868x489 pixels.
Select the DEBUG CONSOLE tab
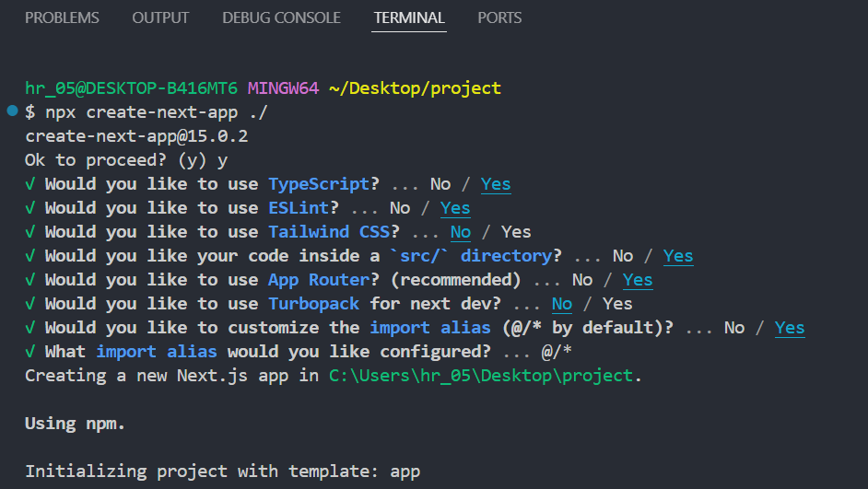pos(281,17)
